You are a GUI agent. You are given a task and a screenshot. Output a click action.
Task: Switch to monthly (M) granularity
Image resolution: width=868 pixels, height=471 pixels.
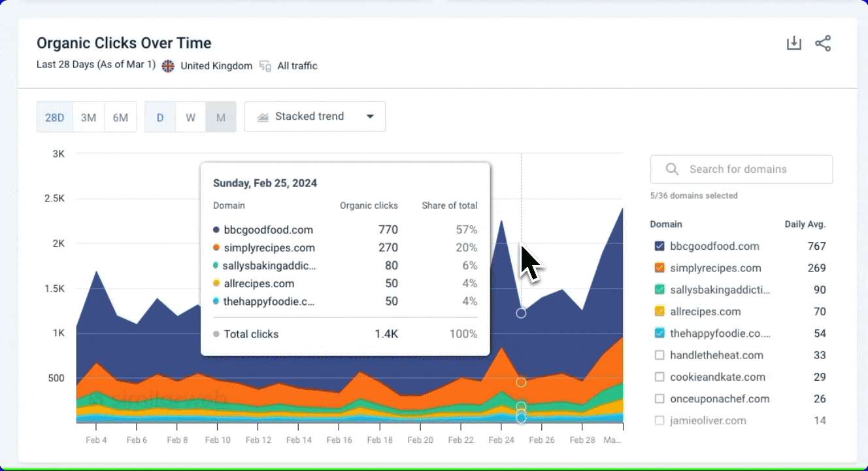click(221, 117)
